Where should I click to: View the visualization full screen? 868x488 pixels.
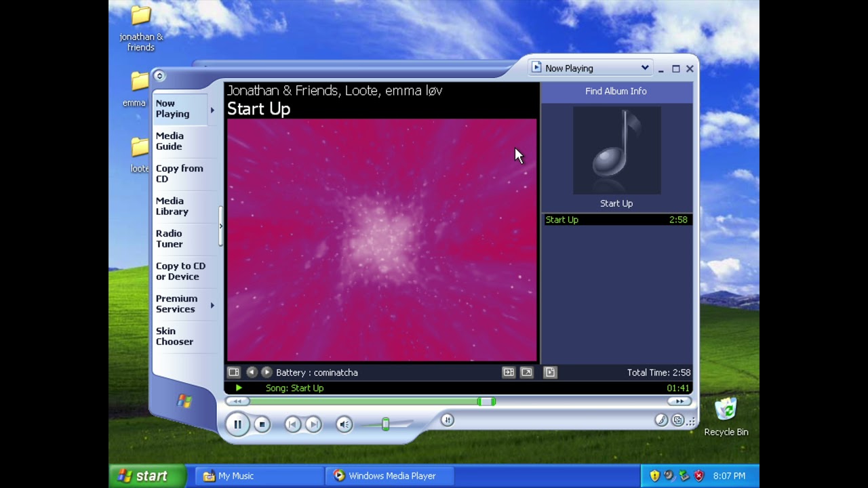coord(526,372)
